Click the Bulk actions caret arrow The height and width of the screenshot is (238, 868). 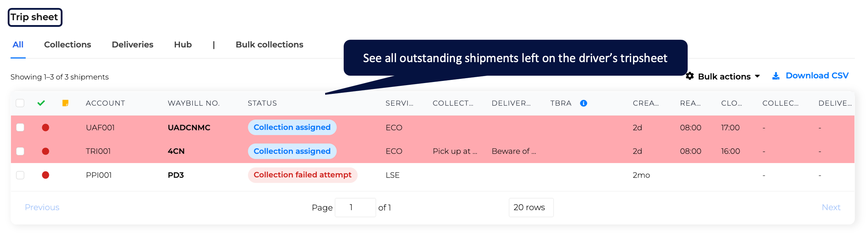pos(757,76)
